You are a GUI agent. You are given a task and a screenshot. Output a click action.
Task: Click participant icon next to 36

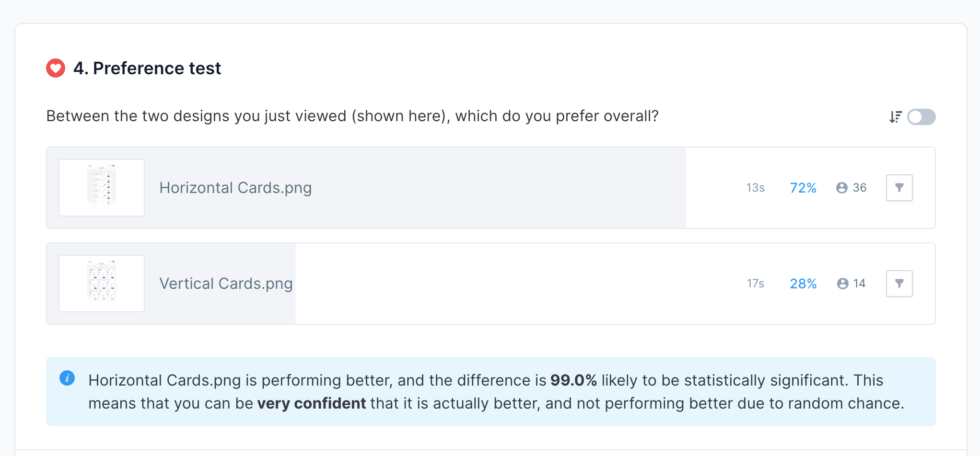coord(841,188)
